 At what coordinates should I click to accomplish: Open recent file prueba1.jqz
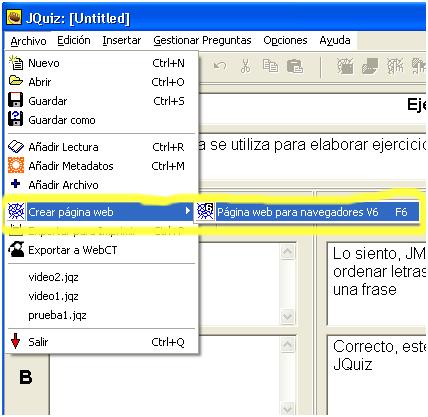pyautogui.click(x=57, y=315)
